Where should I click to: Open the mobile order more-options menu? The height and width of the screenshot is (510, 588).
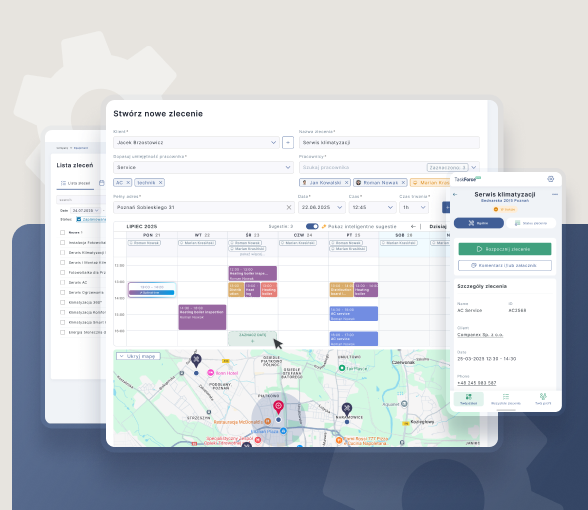(555, 195)
